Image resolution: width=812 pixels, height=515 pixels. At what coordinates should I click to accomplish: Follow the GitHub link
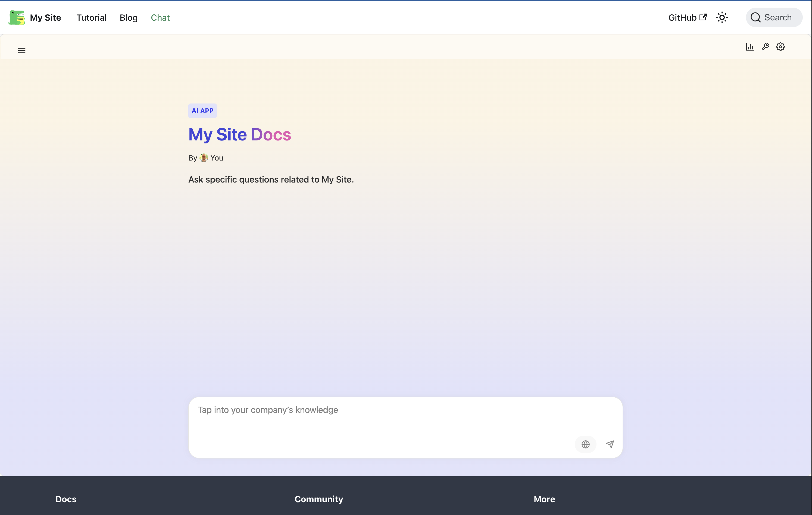(682, 18)
